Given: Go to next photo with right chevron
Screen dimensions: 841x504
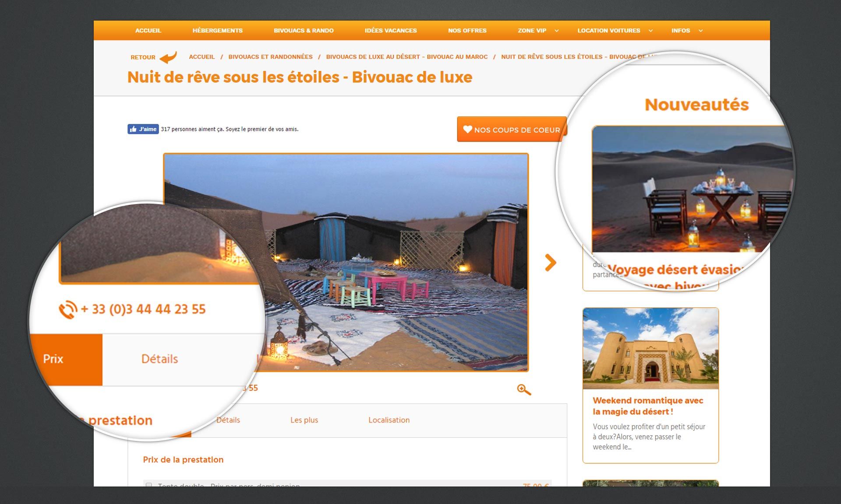Looking at the screenshot, I should coord(550,262).
